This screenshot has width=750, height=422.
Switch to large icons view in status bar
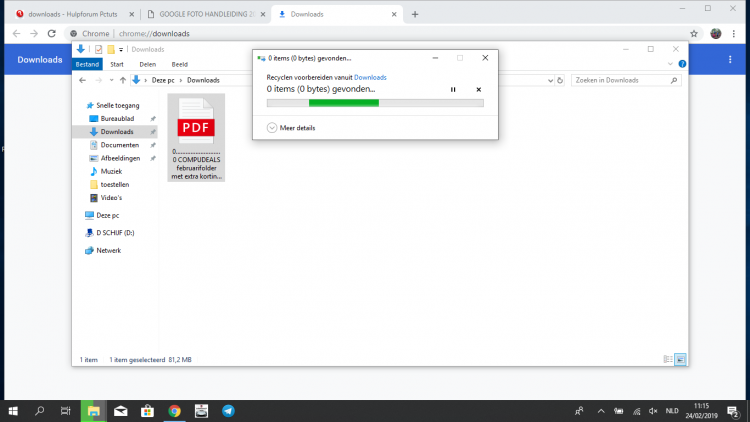click(680, 359)
